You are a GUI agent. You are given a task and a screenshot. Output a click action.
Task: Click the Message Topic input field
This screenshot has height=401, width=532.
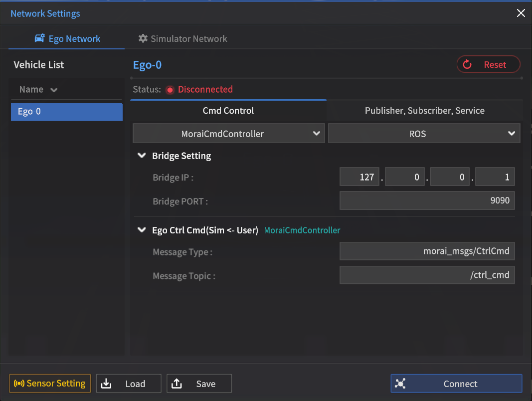pyautogui.click(x=427, y=275)
